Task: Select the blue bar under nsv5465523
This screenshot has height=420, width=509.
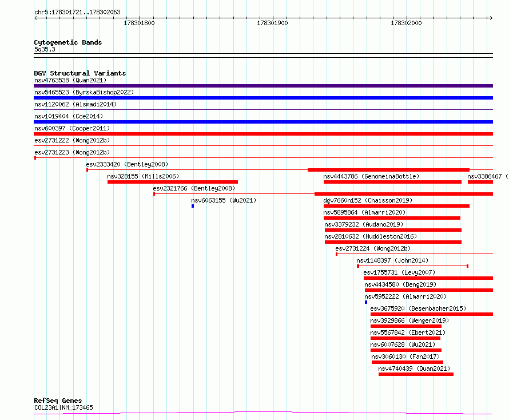Action: coord(263,98)
